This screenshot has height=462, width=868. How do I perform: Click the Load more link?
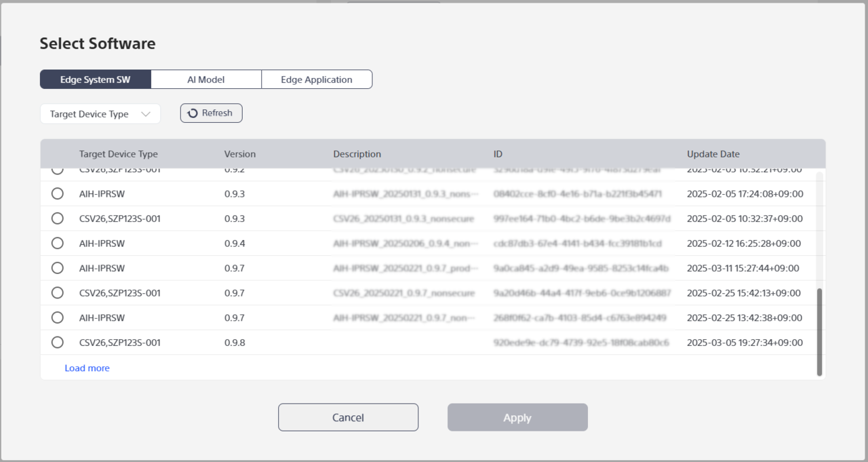(87, 368)
